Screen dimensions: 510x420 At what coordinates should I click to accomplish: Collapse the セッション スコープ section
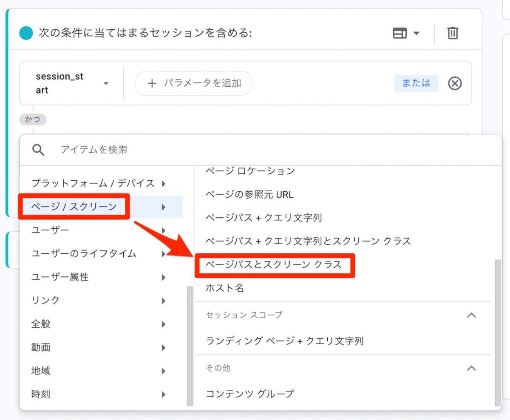point(471,315)
